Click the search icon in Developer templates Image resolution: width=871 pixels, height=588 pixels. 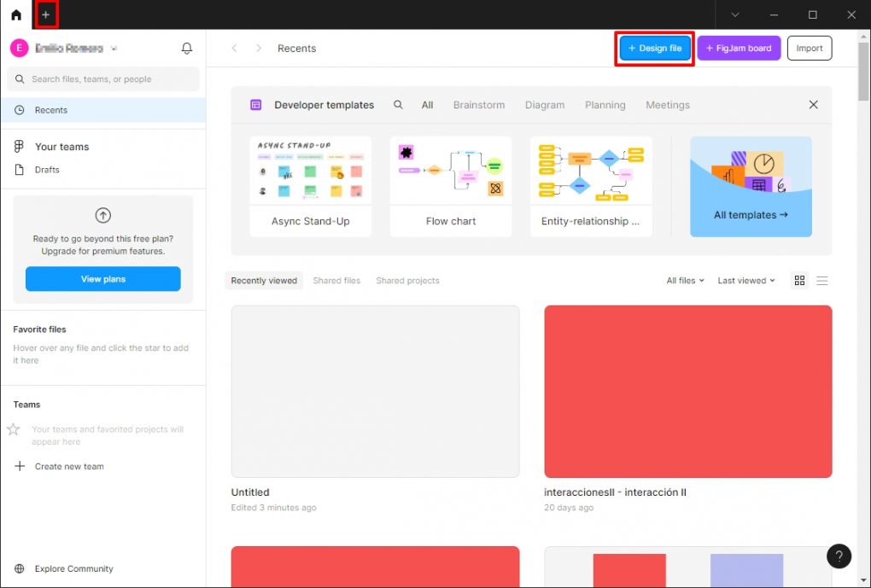[x=398, y=105]
